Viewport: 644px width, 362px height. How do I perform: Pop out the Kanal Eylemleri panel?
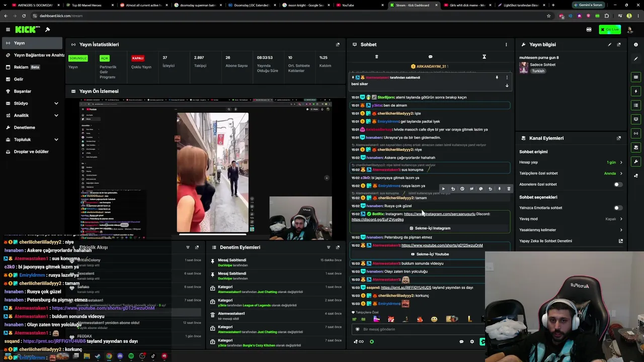click(x=619, y=138)
